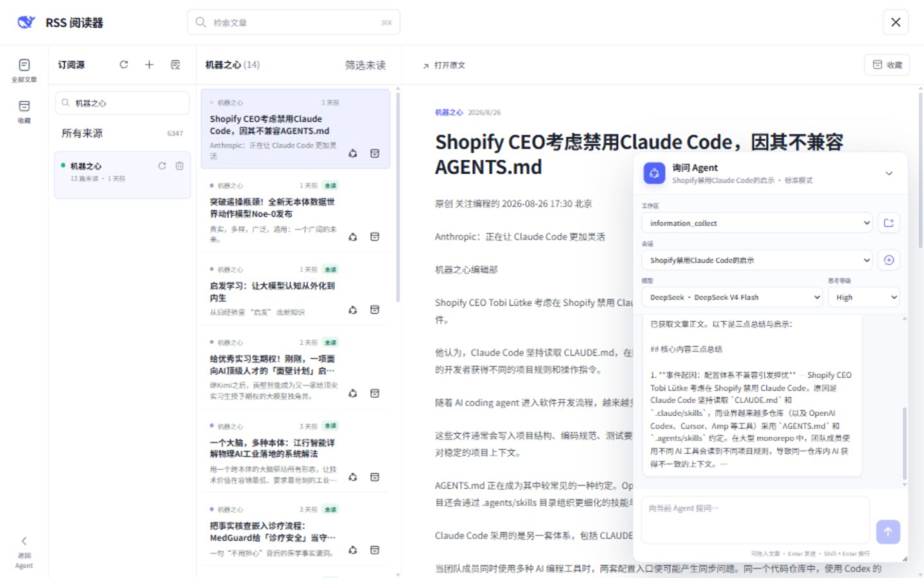Refresh the 机器之心 feed row
Screen dimensions: 924x578
point(162,166)
